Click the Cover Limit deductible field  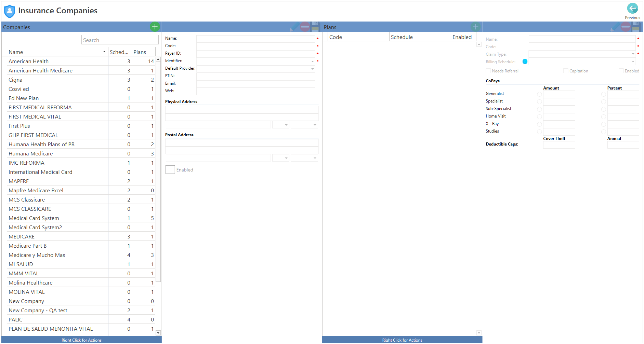coord(559,145)
